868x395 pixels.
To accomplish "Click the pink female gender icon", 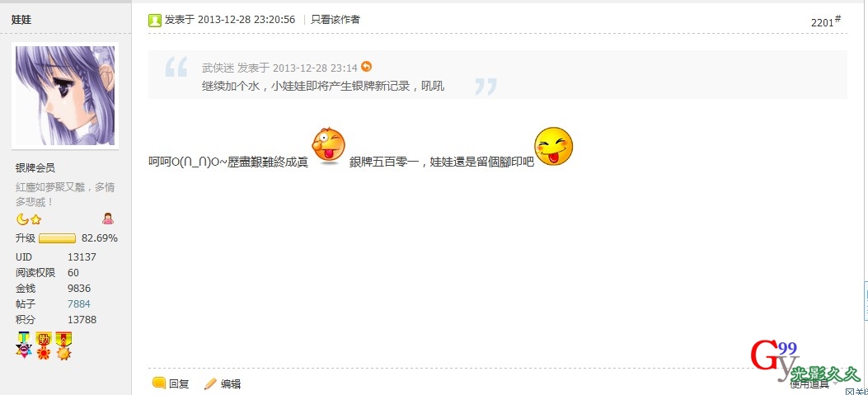I will tap(108, 219).
